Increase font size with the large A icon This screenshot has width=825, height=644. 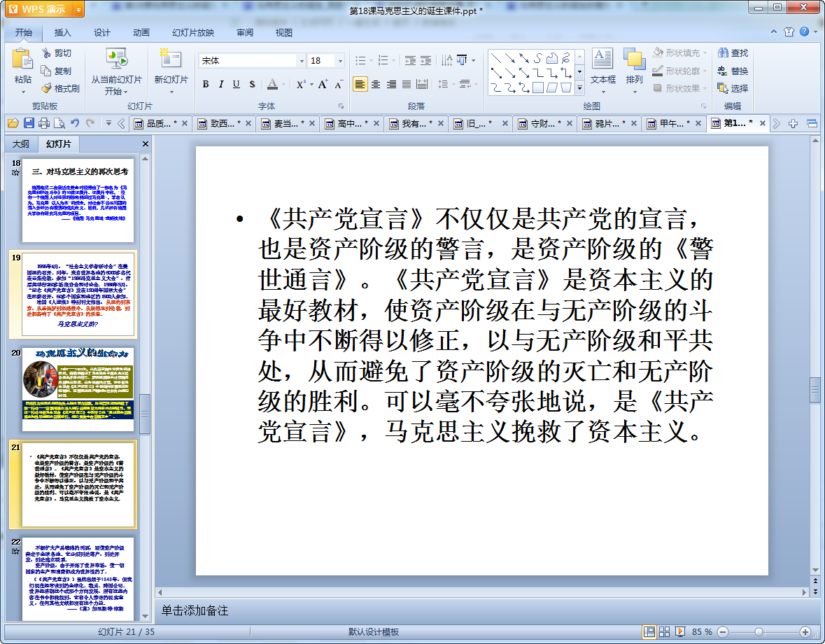point(323,84)
